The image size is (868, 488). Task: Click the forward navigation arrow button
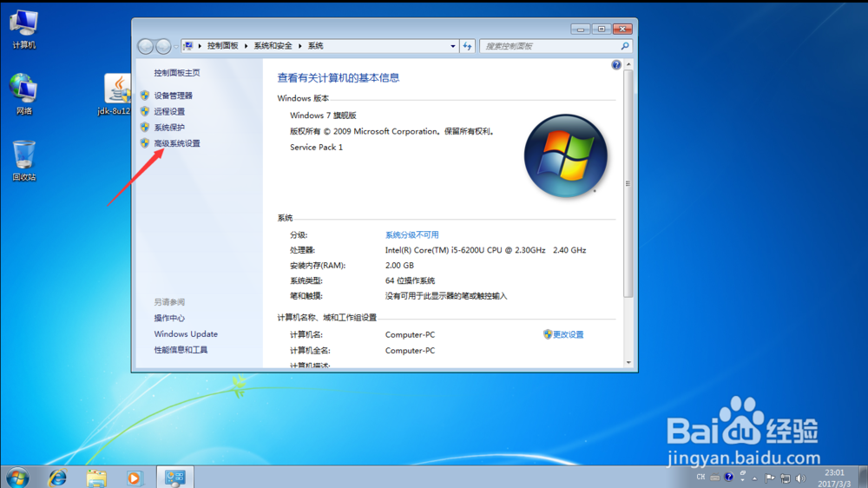click(163, 47)
